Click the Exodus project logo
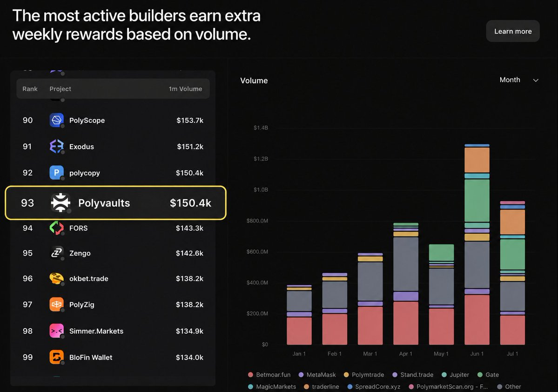Viewport: 558px width, 392px height. [57, 146]
